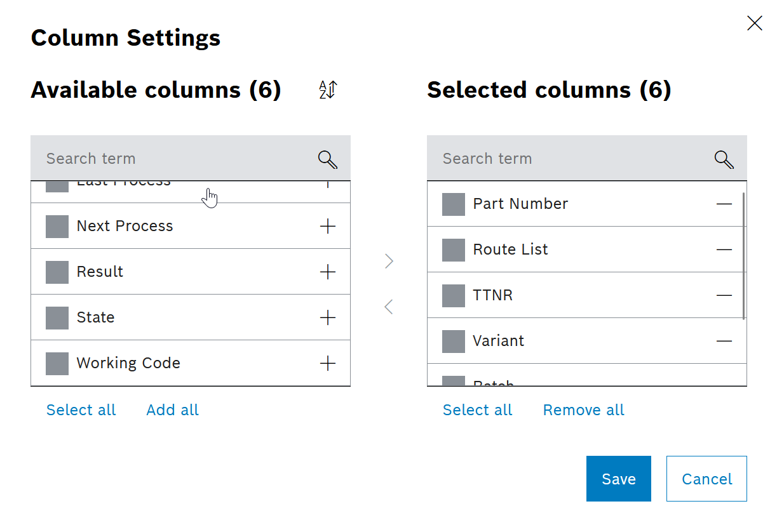This screenshot has height=532, width=777.
Task: Add Working Code using its plus icon
Action: coord(328,363)
